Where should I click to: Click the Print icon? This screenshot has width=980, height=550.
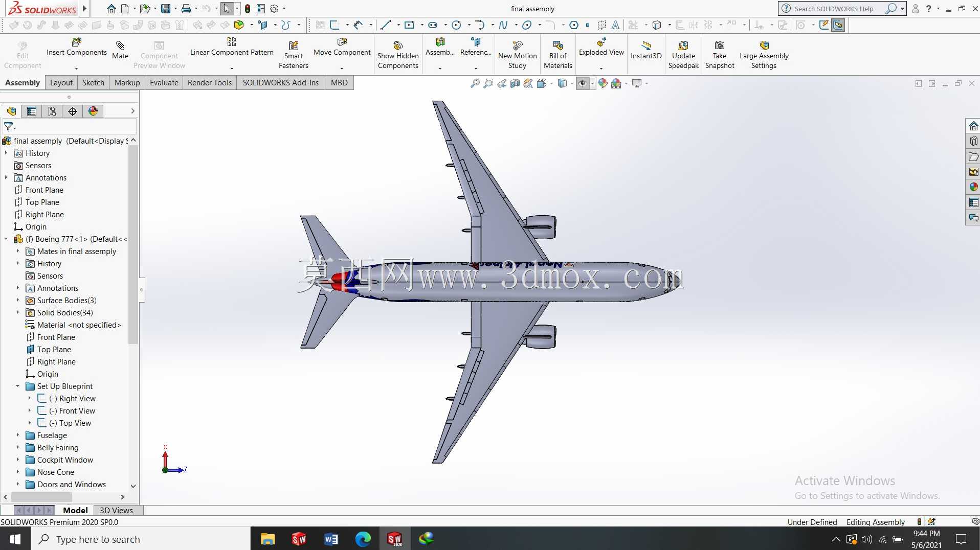pos(186,9)
